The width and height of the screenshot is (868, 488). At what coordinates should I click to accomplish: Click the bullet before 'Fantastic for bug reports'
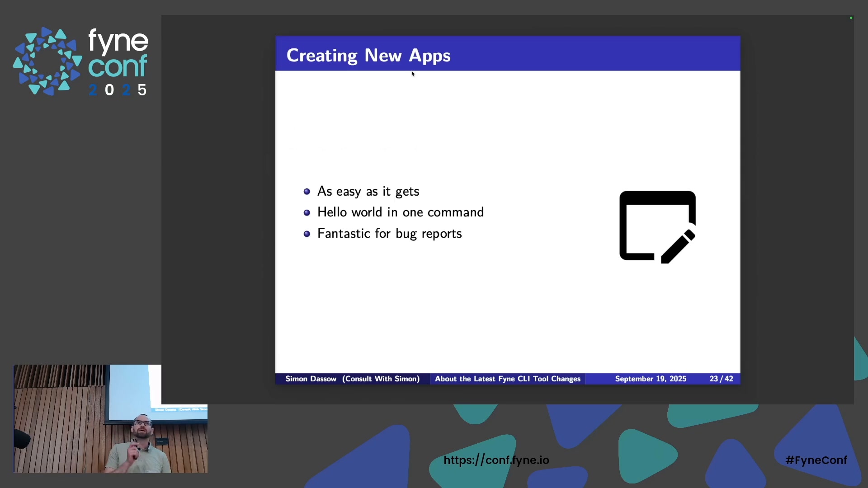click(307, 234)
